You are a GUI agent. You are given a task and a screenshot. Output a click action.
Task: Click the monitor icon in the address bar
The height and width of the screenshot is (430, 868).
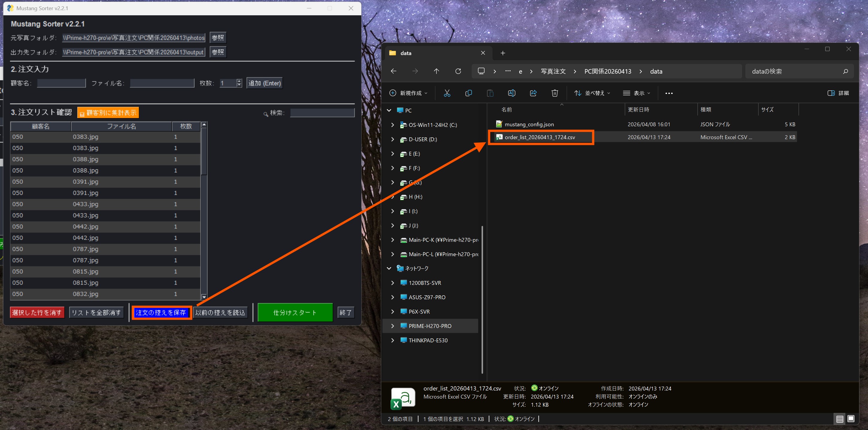point(481,71)
